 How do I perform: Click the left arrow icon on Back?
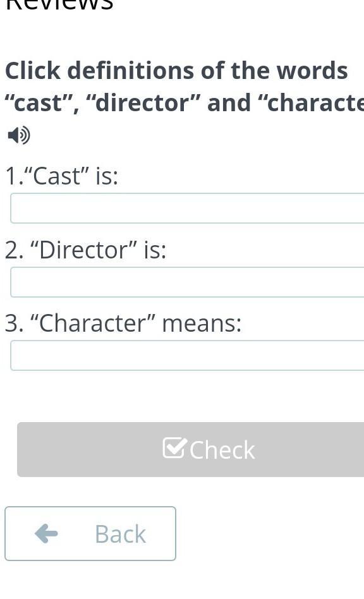tap(46, 533)
